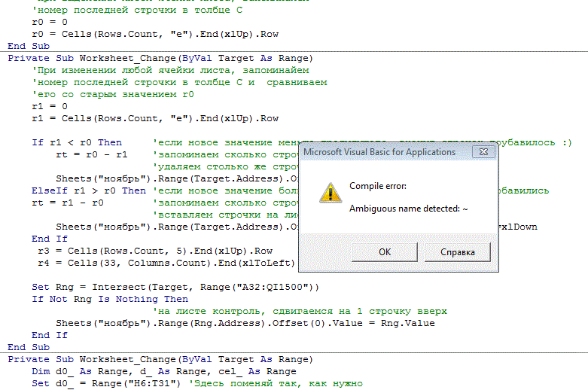Click OK in the compile error dialog
The height and width of the screenshot is (390, 588).
384,251
